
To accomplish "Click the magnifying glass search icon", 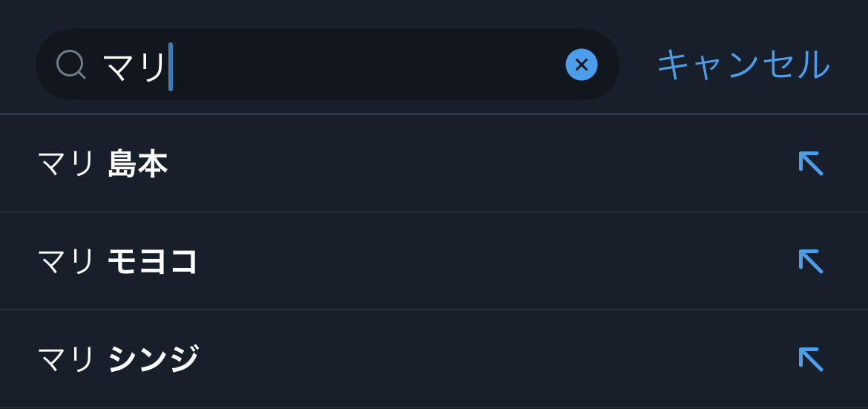I will tap(70, 65).
